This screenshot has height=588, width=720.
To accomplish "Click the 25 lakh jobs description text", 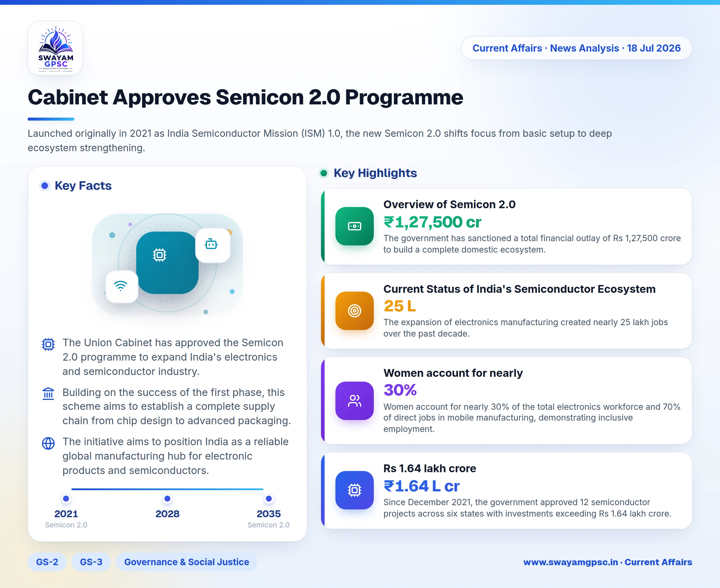I will point(526,328).
